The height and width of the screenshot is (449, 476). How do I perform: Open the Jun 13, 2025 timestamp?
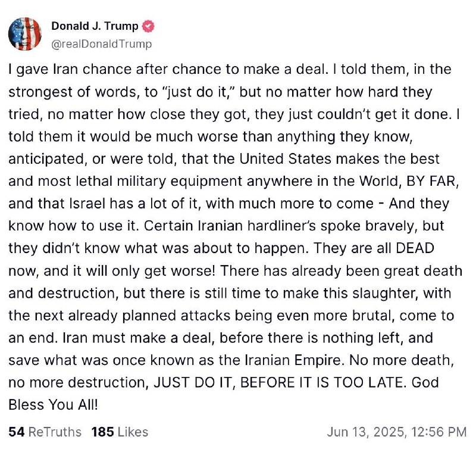click(397, 432)
